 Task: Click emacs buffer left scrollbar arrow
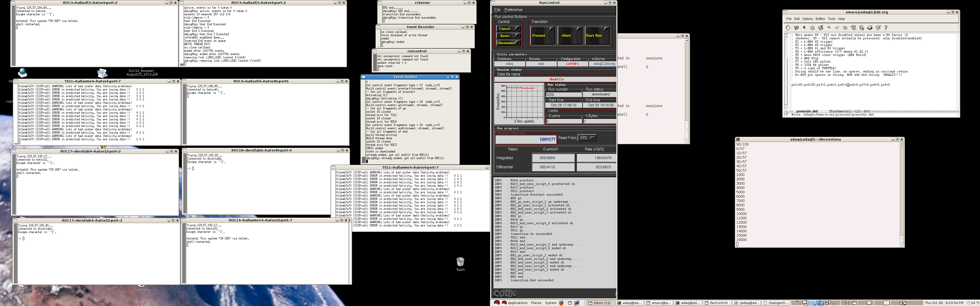[x=786, y=35]
